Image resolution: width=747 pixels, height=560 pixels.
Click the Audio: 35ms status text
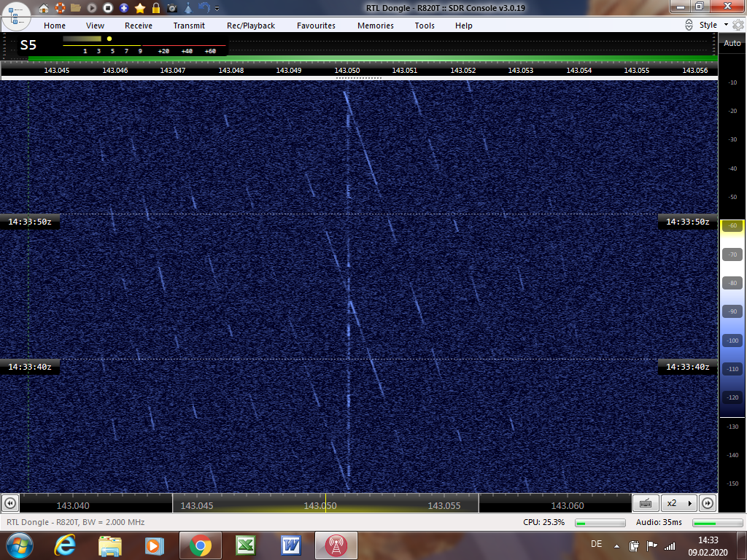659,522
